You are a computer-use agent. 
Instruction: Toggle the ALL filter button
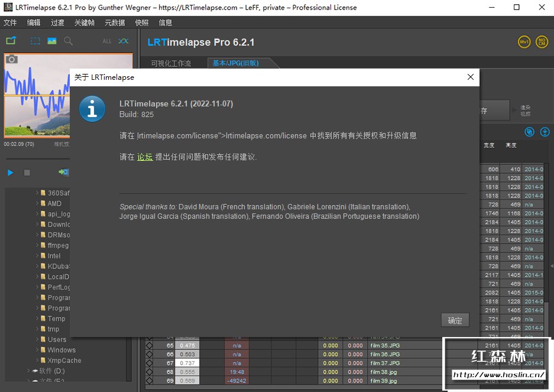[x=106, y=41]
